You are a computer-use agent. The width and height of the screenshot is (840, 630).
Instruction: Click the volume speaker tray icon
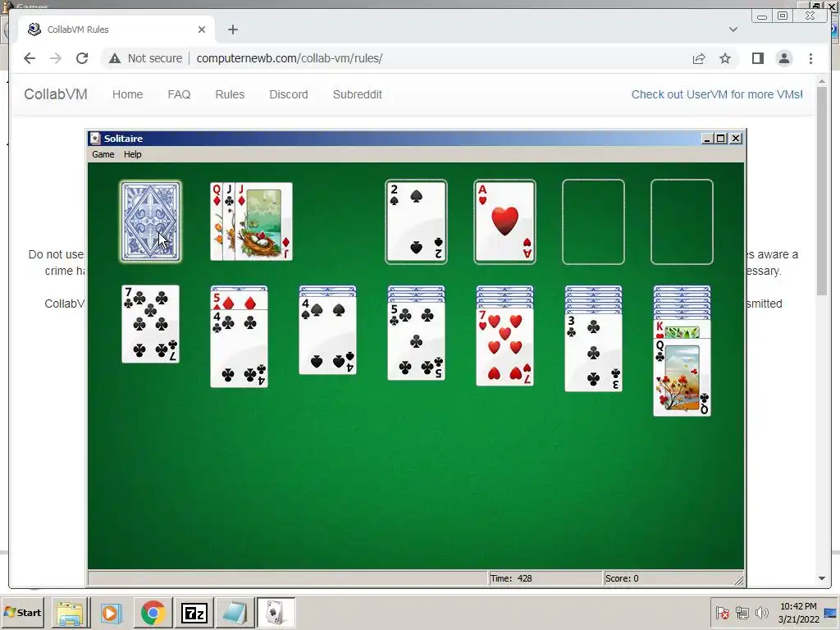point(761,612)
